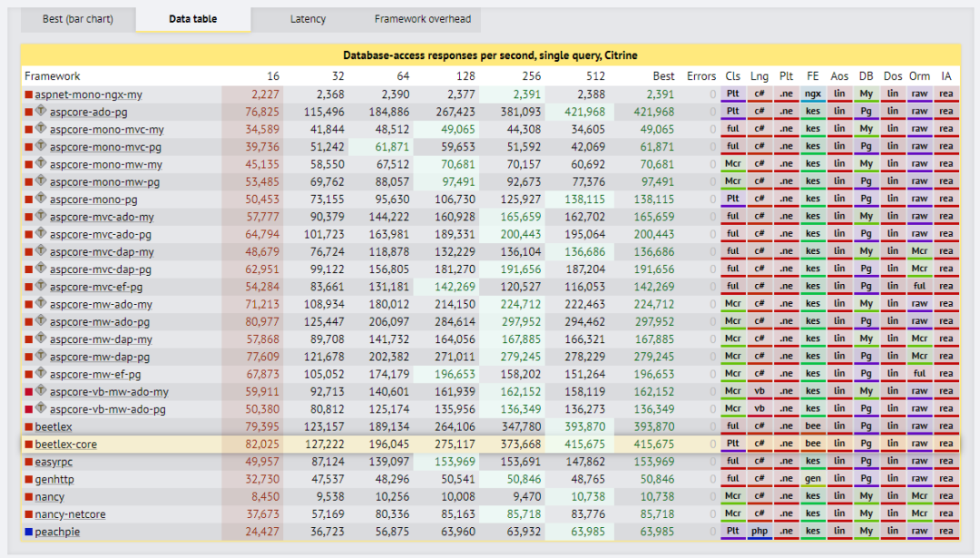This screenshot has width=980, height=558.
Task: Click the badge icon beside aspcore-mono-mw-pg
Action: [41, 181]
